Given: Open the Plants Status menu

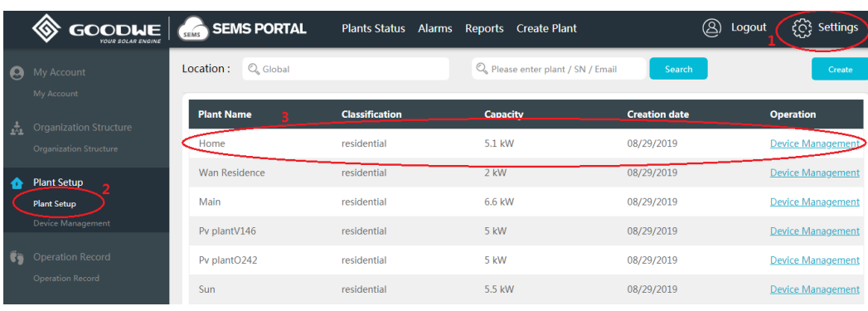Looking at the screenshot, I should point(373,28).
